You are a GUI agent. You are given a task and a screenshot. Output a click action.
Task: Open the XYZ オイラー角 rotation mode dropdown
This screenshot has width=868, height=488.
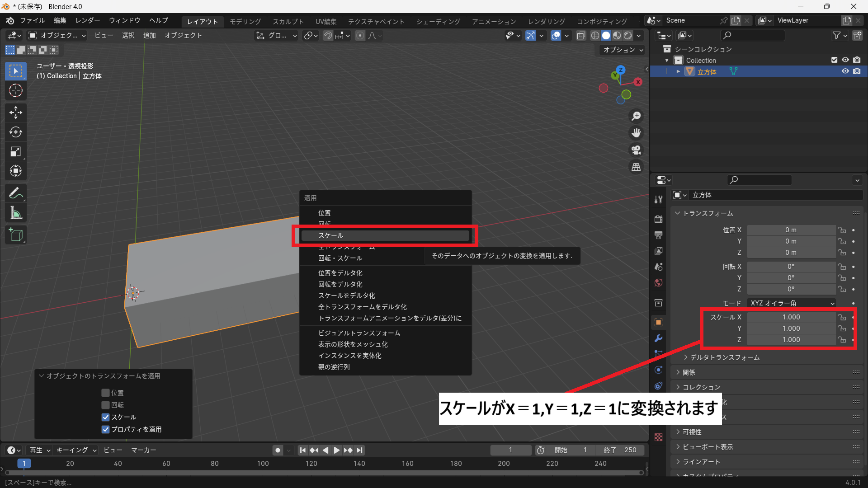pyautogui.click(x=792, y=303)
